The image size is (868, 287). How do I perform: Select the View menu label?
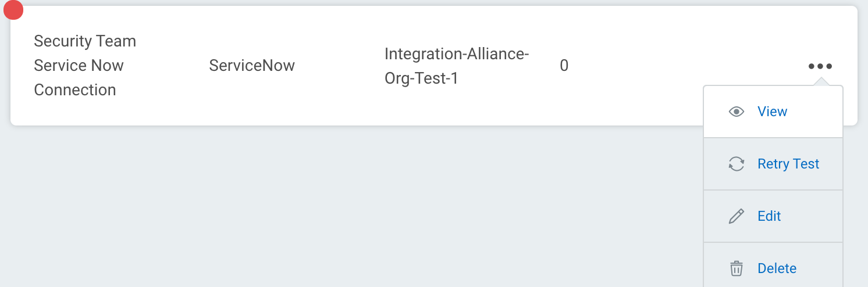coord(772,112)
